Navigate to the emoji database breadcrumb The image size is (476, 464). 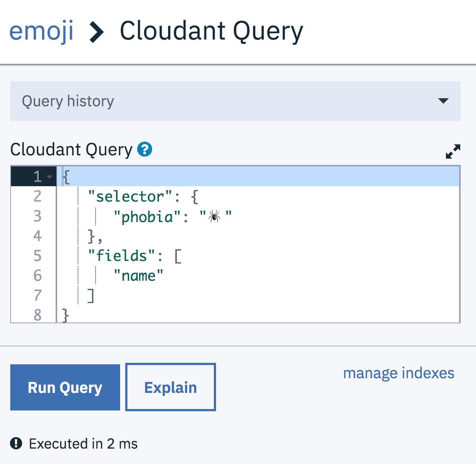(x=41, y=31)
